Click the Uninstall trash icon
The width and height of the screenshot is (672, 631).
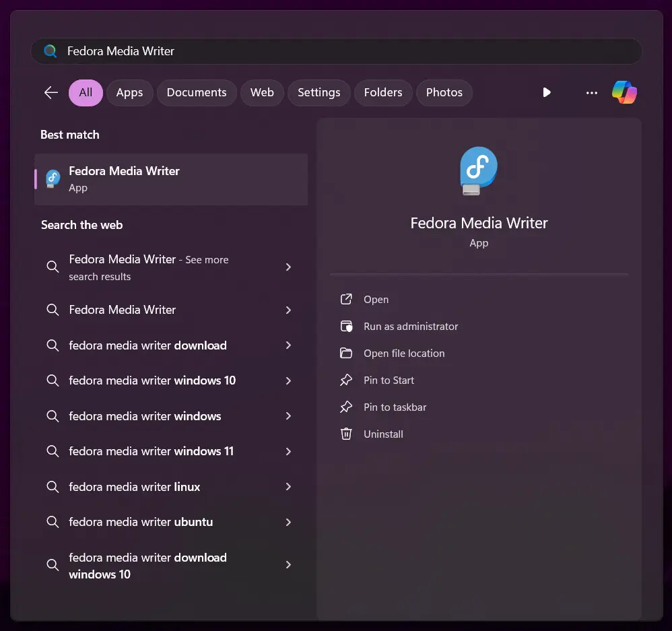pyautogui.click(x=346, y=434)
